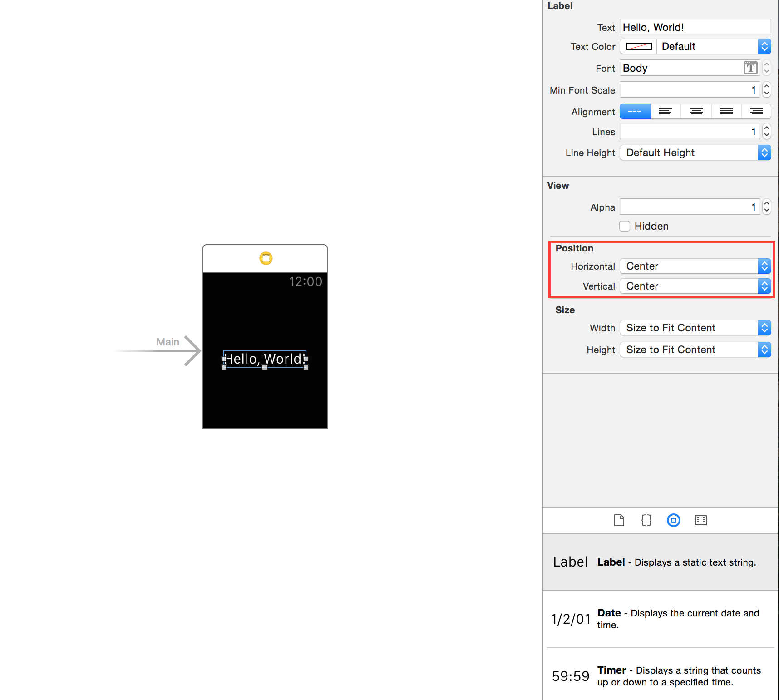Open the Horizontal position dropdown

coord(695,266)
